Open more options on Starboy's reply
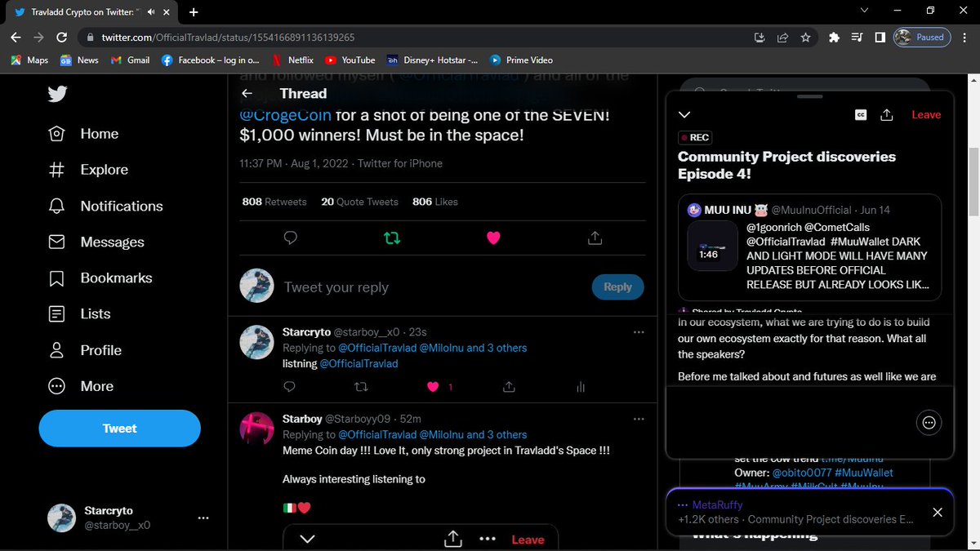Viewport: 980px width, 551px height. coord(639,419)
